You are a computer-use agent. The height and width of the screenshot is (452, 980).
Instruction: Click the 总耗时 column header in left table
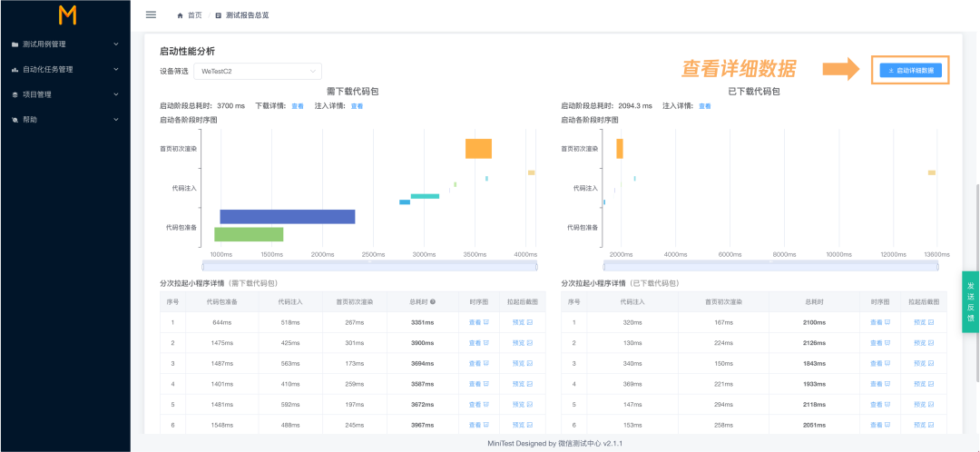(423, 301)
